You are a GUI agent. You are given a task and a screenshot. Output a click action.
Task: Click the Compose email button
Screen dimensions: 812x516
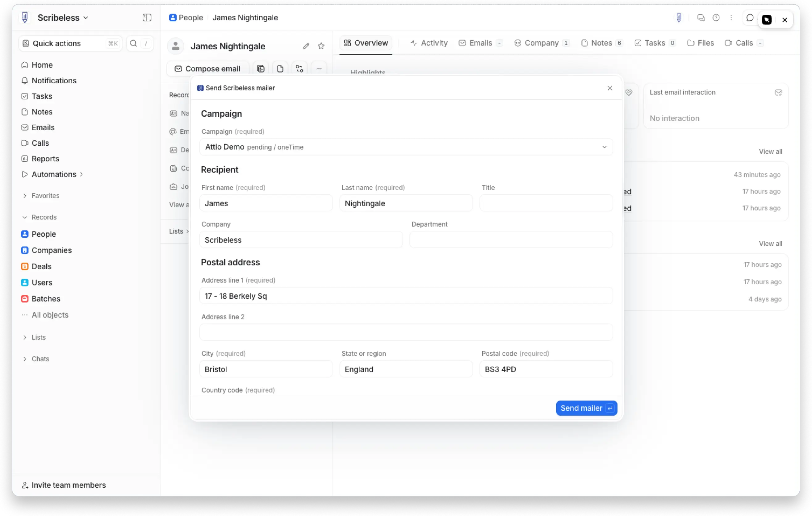207,69
